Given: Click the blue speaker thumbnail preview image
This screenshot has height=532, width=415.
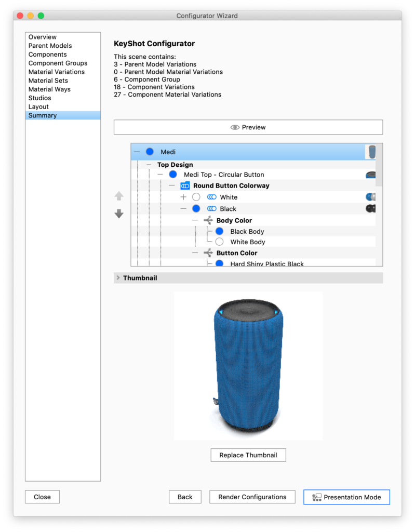Looking at the screenshot, I should (248, 366).
